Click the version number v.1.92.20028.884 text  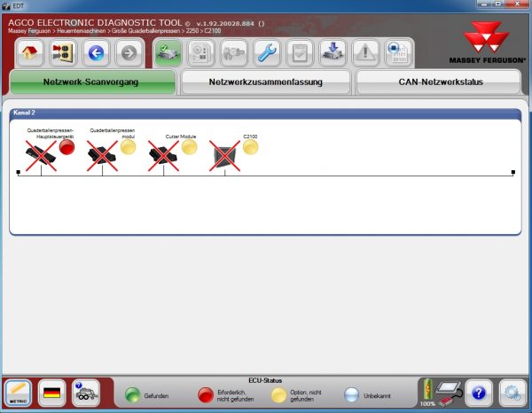pos(225,24)
